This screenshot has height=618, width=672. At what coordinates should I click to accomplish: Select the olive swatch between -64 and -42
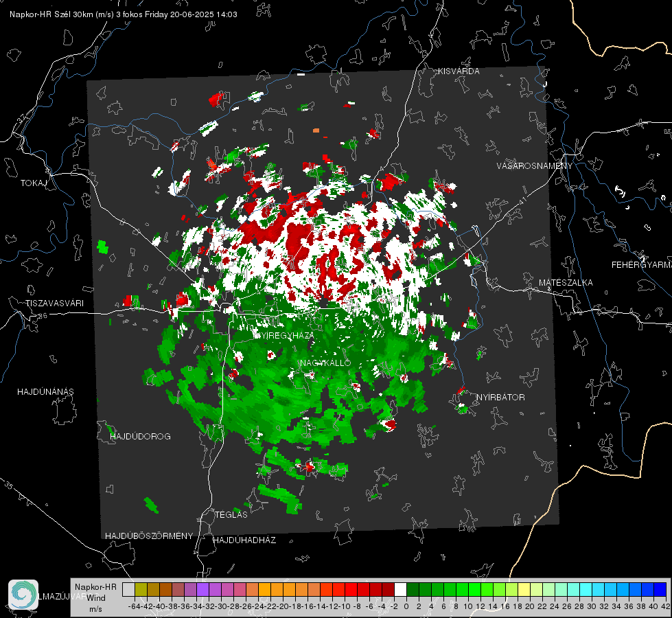[x=141, y=589]
